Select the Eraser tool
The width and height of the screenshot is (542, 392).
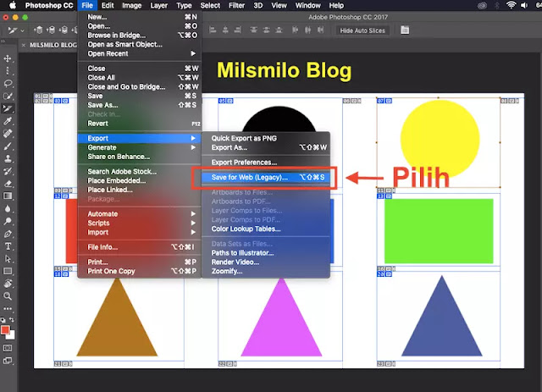pos(8,184)
